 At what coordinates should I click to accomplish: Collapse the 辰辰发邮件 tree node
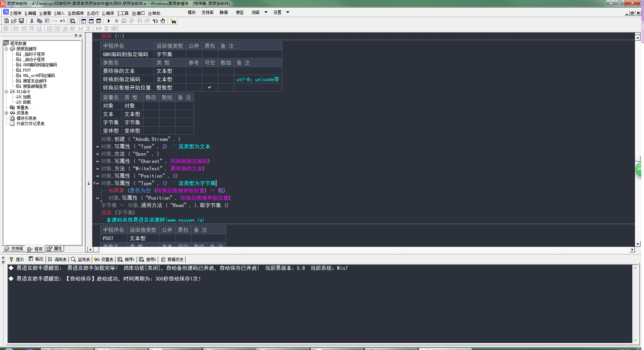point(6,49)
